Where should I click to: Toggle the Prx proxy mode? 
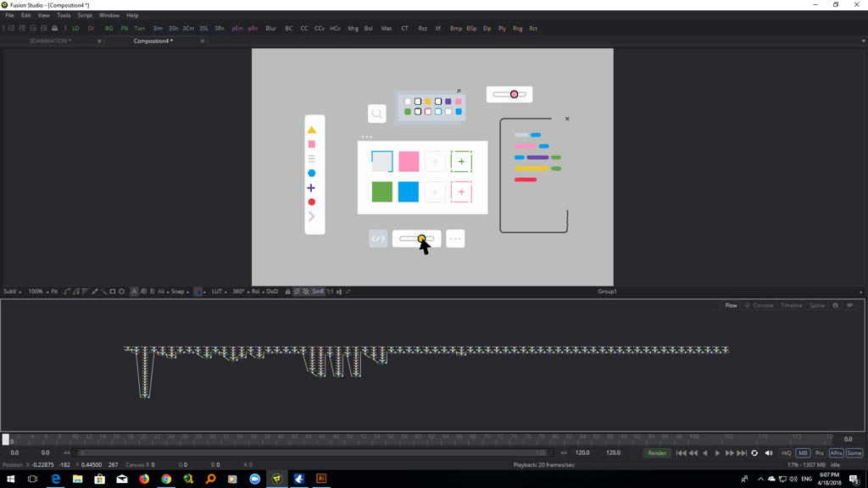tap(820, 453)
